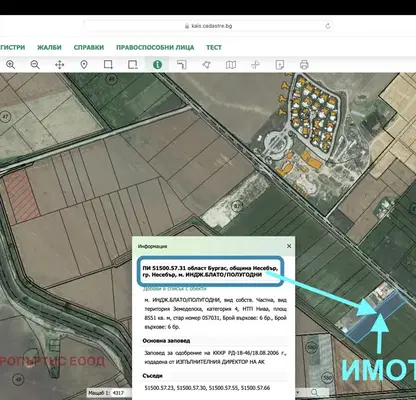The image size is (416, 400).
Task: Click the ПИ 51500.57.31 property title
Action: point(210,271)
